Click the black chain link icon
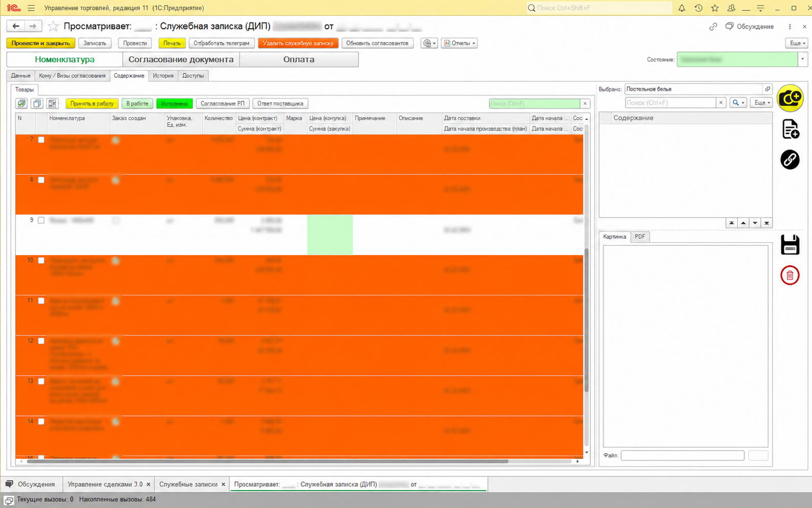812x508 pixels. click(790, 160)
